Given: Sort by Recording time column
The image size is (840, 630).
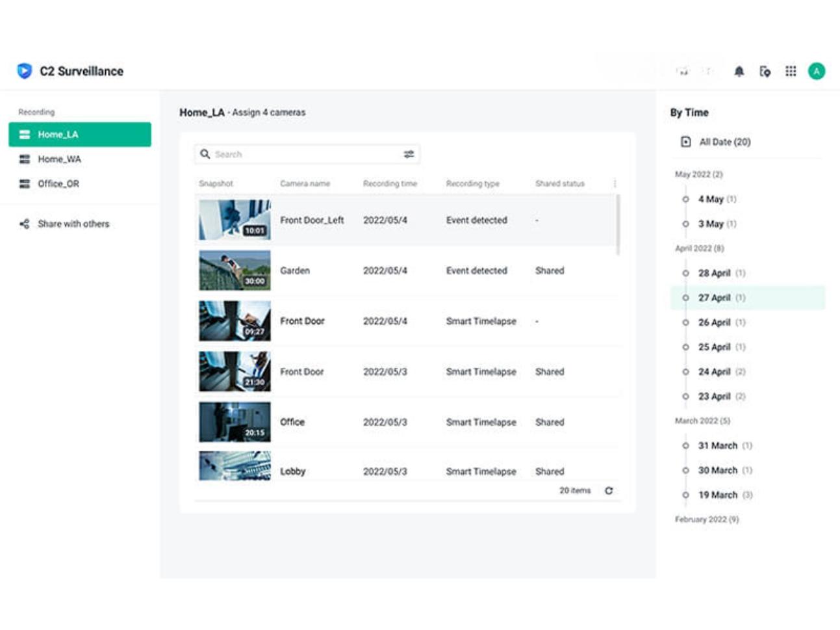Looking at the screenshot, I should (390, 184).
